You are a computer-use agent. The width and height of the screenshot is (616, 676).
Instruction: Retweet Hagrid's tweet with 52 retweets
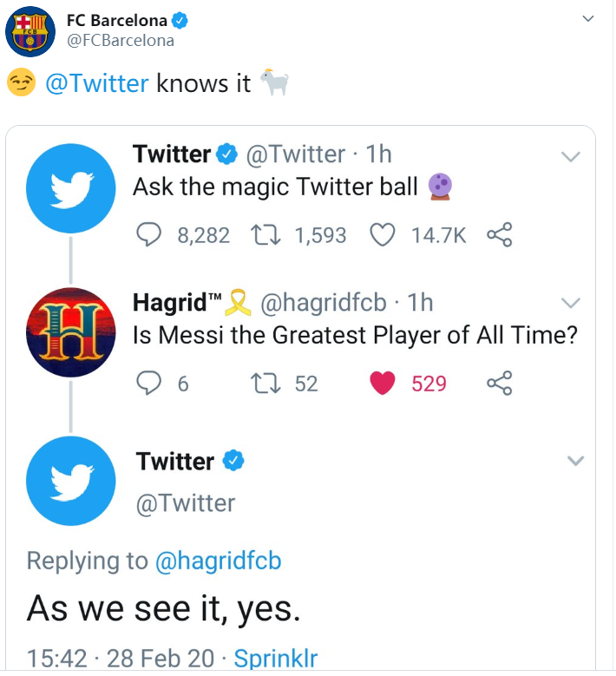(x=265, y=384)
